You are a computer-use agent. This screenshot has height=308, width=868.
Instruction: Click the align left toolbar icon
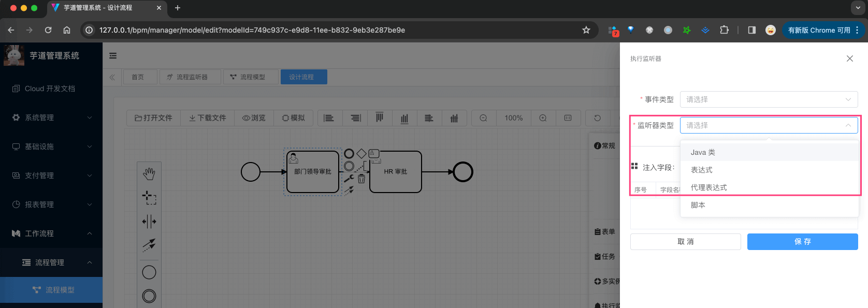[329, 118]
